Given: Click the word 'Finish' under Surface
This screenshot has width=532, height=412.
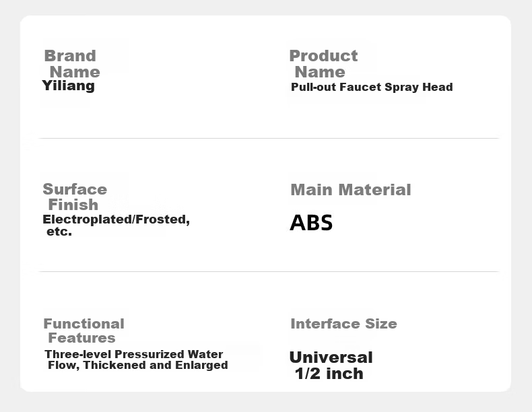Looking at the screenshot, I should pos(73,205).
